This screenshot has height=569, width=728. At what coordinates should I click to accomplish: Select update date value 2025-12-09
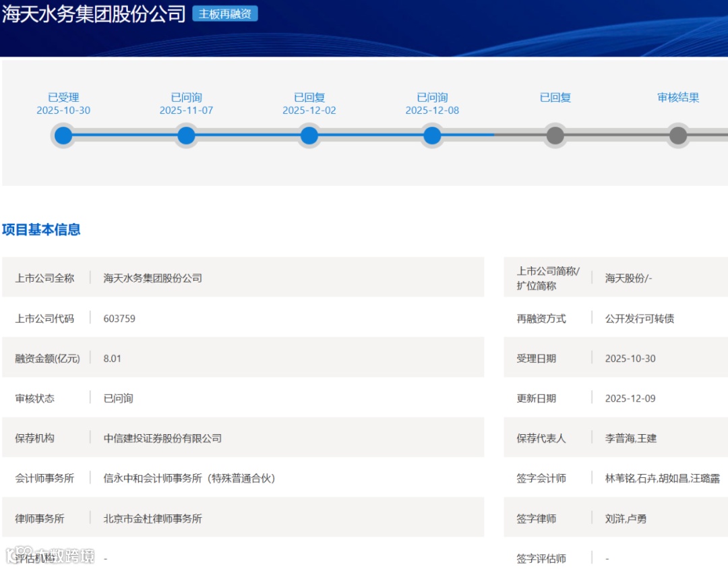point(630,398)
